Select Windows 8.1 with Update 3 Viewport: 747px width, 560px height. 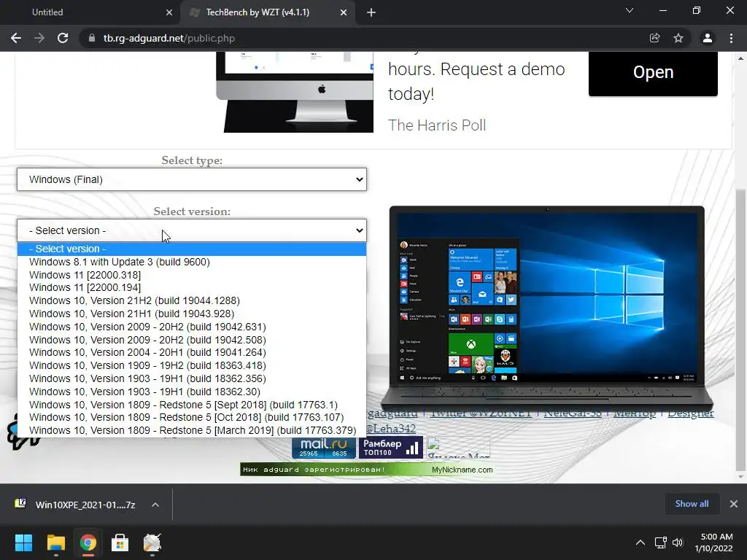[x=192, y=262]
